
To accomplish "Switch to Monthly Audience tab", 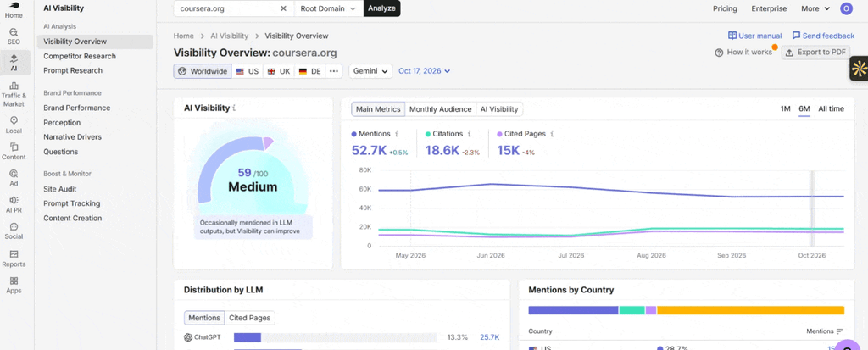I will 440,109.
